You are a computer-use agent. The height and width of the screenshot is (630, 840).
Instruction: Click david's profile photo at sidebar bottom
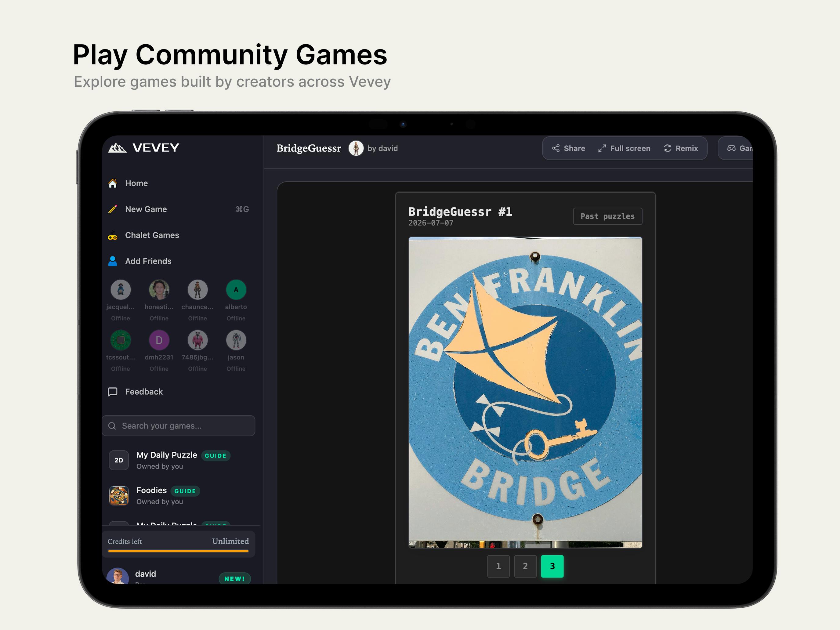pos(118,576)
